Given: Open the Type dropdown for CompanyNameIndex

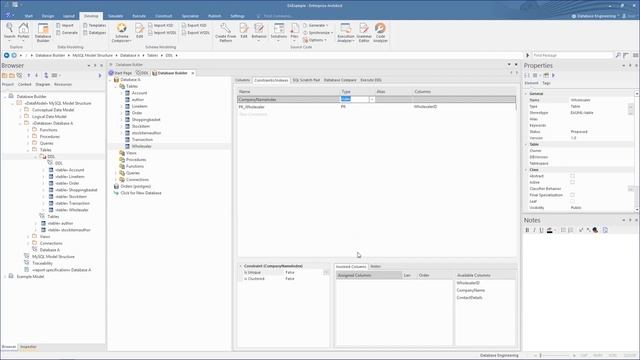Looking at the screenshot, I should [372, 100].
